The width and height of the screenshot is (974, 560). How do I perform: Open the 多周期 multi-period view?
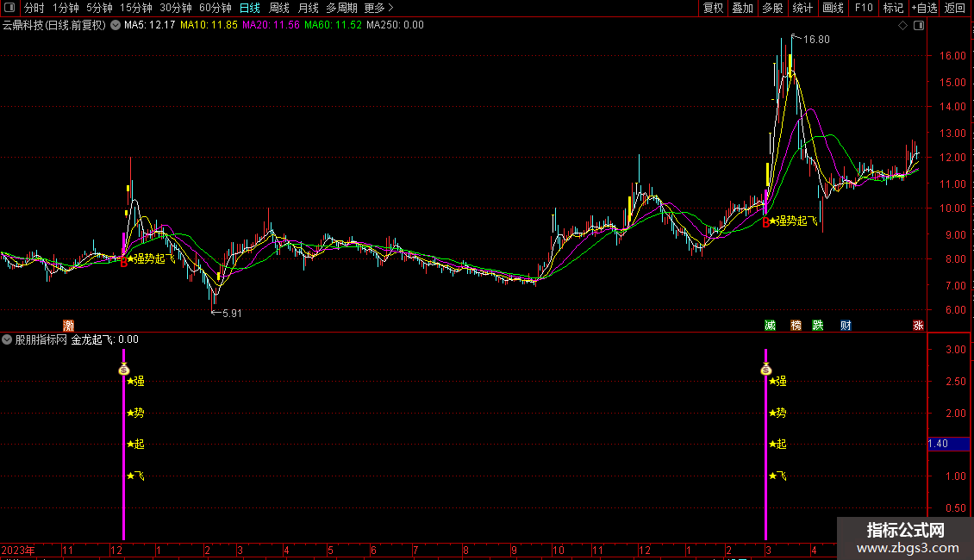341,8
